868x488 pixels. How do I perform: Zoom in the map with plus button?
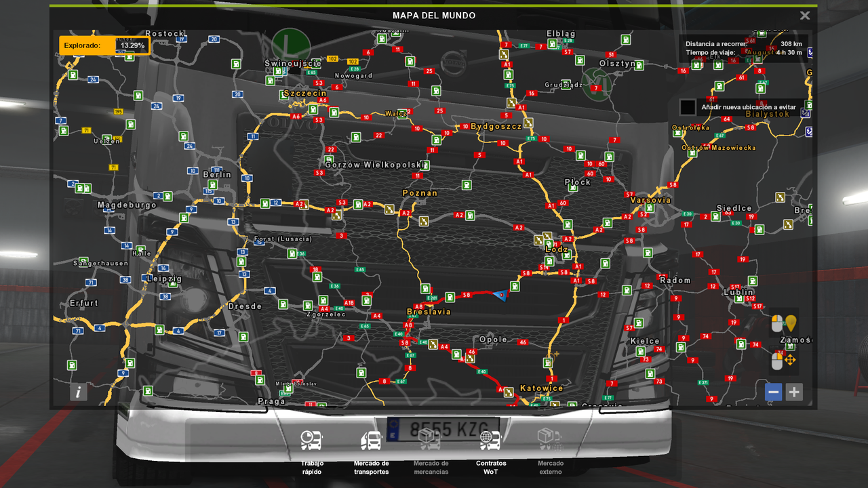coord(794,392)
